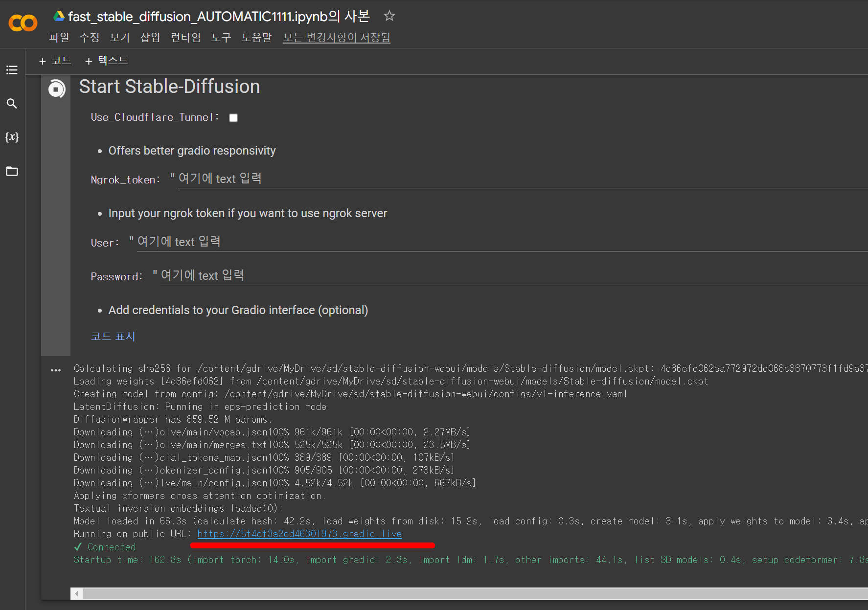Viewport: 868px width, 610px height.
Task: Add a text cell with + 텍스트
Action: (106, 61)
